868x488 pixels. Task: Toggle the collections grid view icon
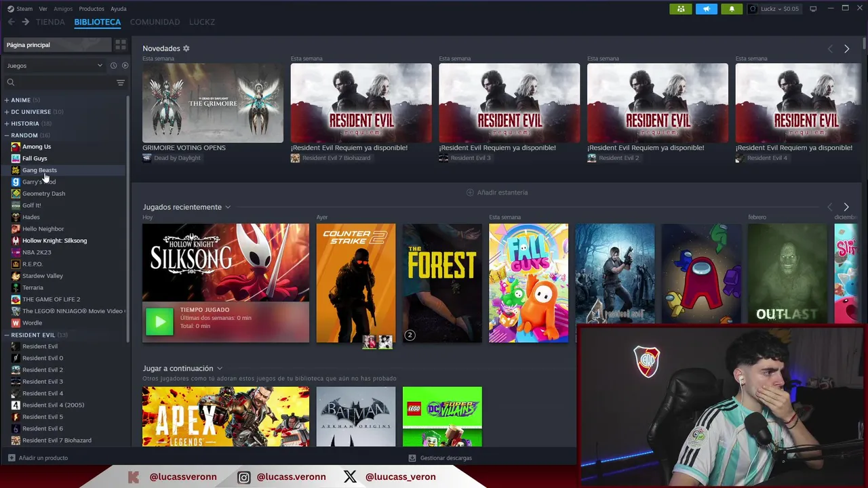pyautogui.click(x=121, y=45)
